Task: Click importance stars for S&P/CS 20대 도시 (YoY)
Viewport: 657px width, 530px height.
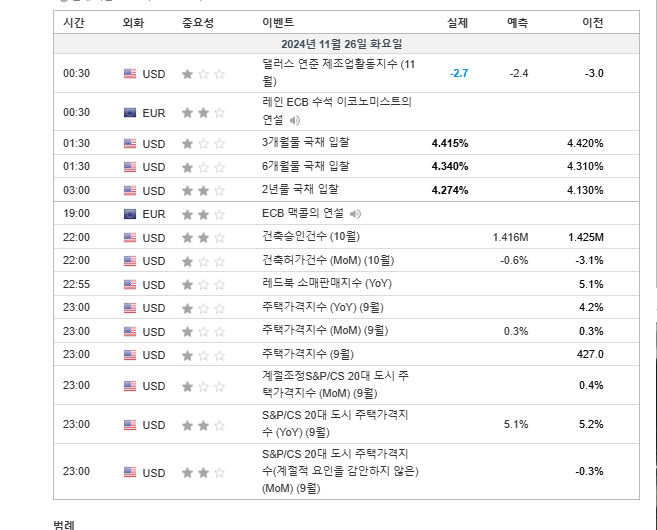Action: (203, 425)
